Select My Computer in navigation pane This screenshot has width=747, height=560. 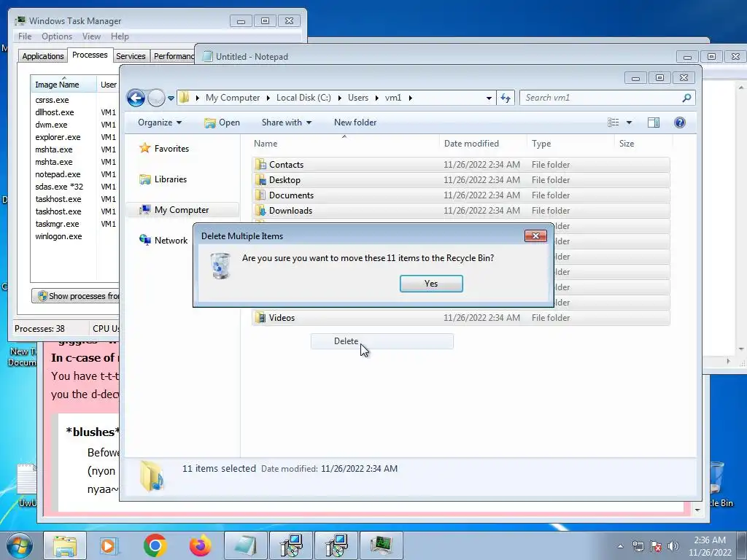(x=182, y=210)
